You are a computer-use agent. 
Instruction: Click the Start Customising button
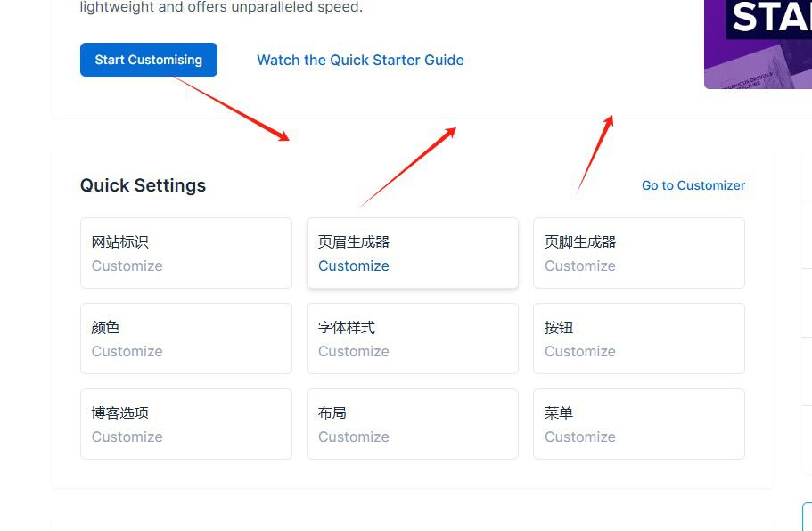(149, 60)
